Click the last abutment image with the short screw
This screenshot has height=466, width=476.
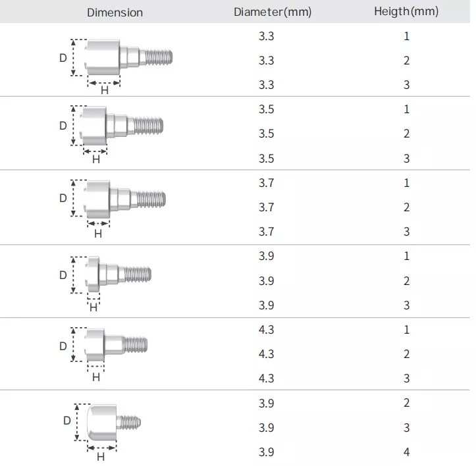(x=113, y=423)
